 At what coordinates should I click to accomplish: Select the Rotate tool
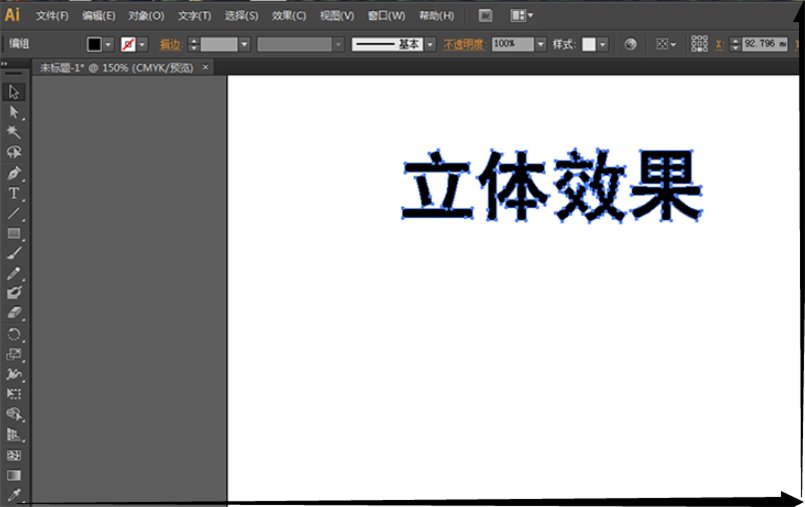(14, 335)
